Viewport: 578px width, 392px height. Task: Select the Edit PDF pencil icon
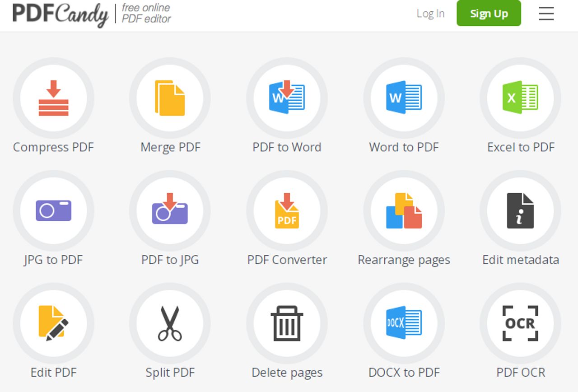point(53,323)
